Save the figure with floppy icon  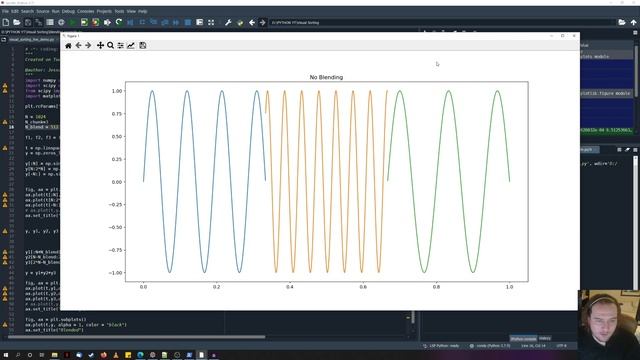point(142,45)
